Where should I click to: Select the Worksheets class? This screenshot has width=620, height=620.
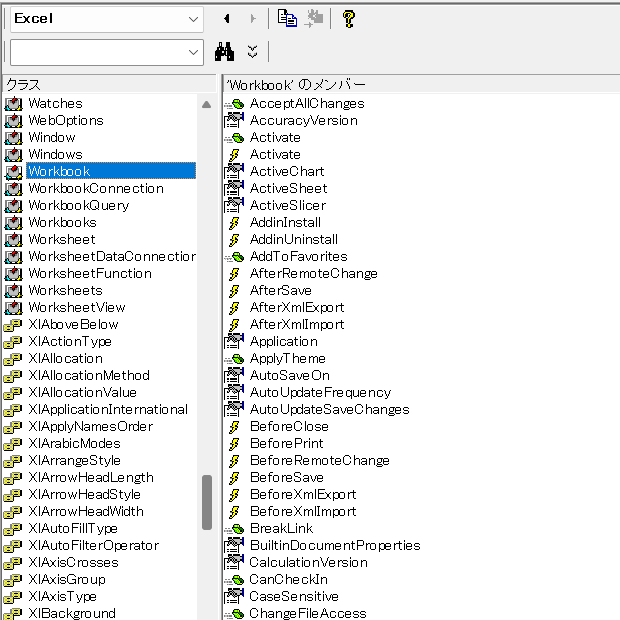tap(66, 291)
